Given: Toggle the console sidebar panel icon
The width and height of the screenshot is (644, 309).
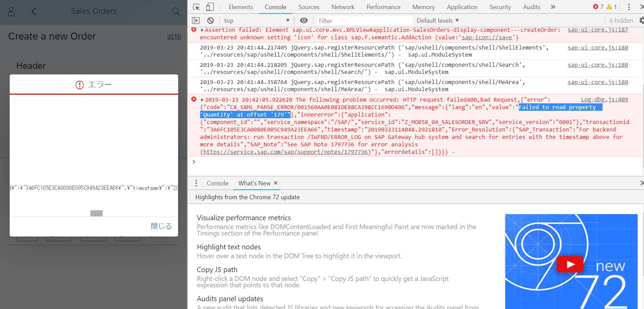Looking at the screenshot, I should [196, 21].
